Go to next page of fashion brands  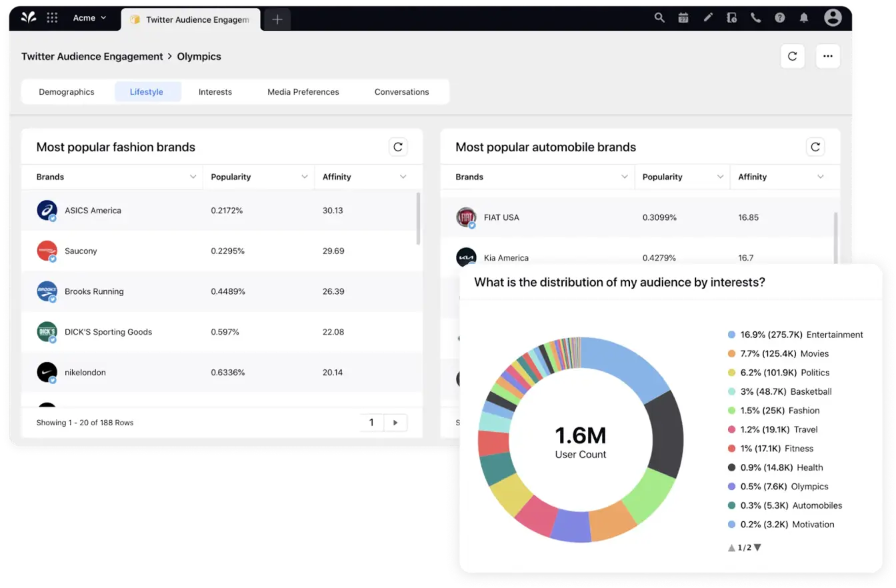tap(396, 422)
